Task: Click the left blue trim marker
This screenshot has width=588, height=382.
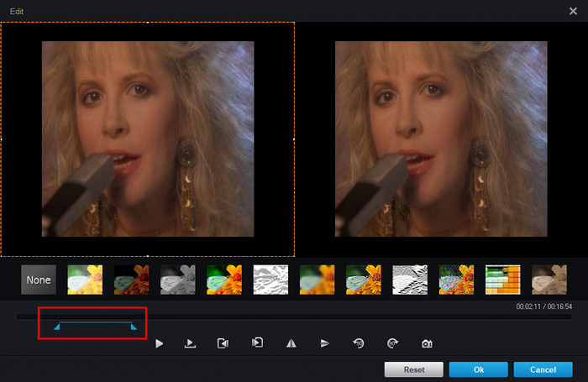Action: 57,327
